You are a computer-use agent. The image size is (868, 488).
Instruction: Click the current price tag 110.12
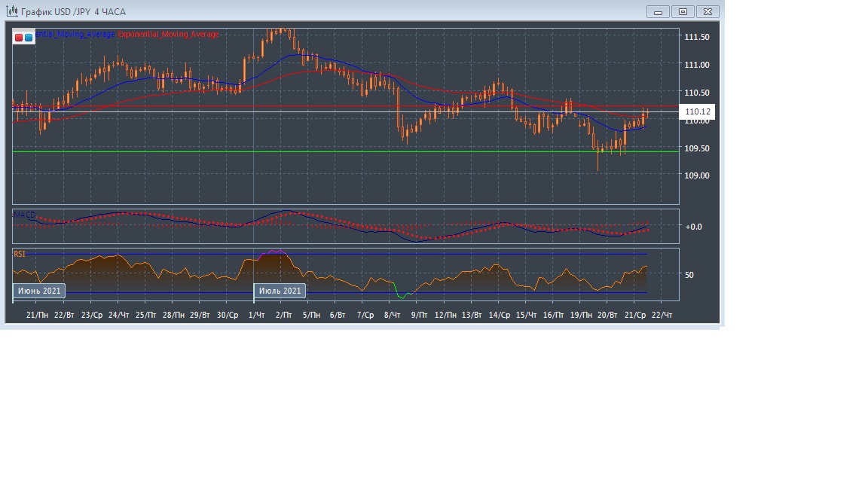[x=698, y=112]
